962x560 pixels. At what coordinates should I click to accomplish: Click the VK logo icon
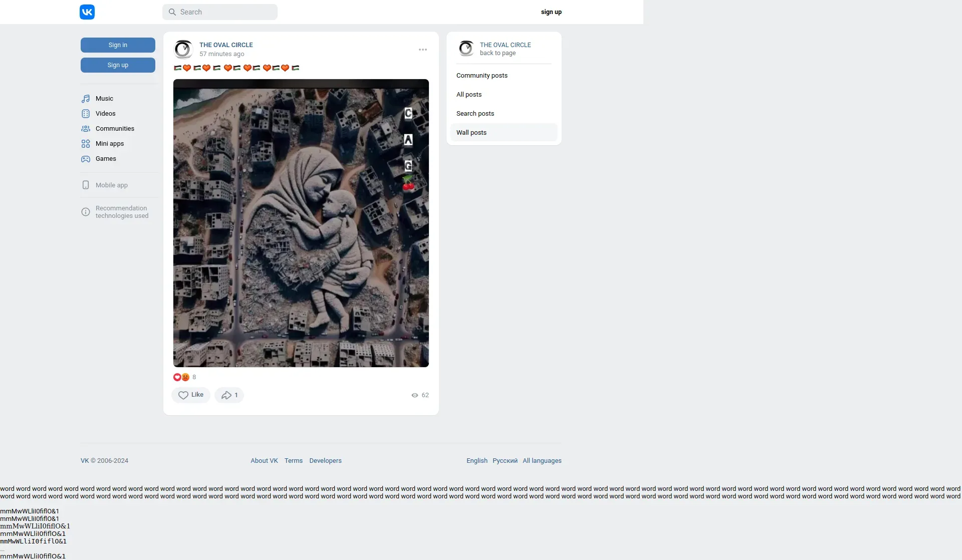coord(87,12)
